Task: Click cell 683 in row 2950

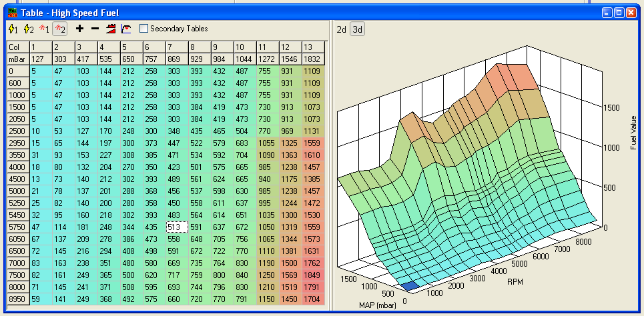Action: (x=245, y=143)
